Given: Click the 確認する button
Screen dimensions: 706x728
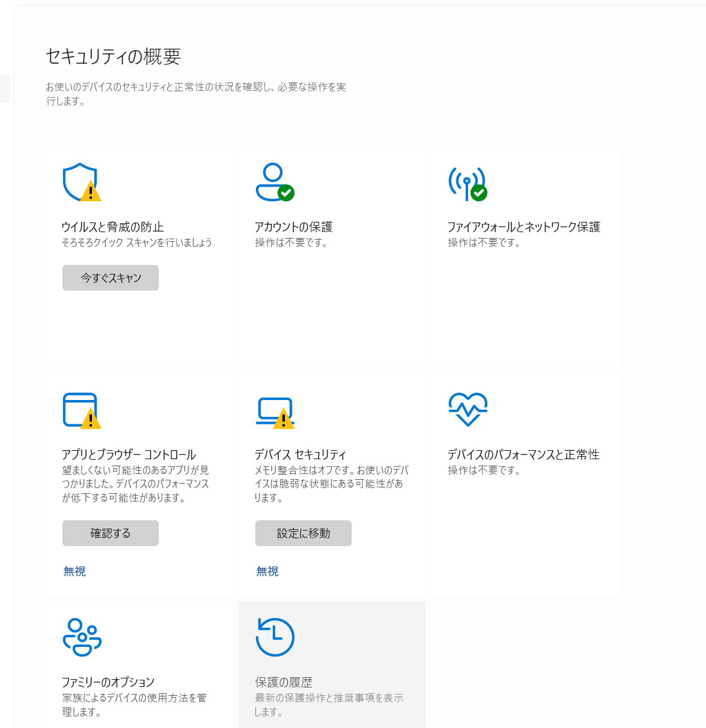Looking at the screenshot, I should point(111,533).
